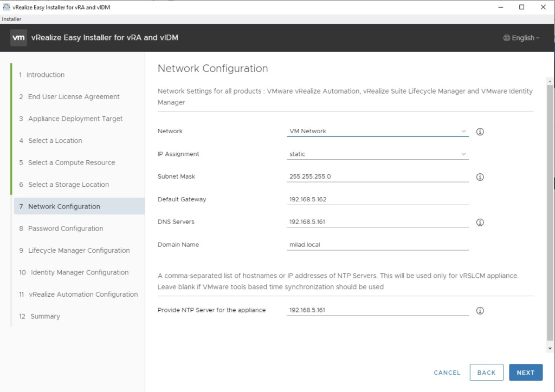Minimize the installer window
This screenshot has width=555, height=392.
(x=500, y=7)
